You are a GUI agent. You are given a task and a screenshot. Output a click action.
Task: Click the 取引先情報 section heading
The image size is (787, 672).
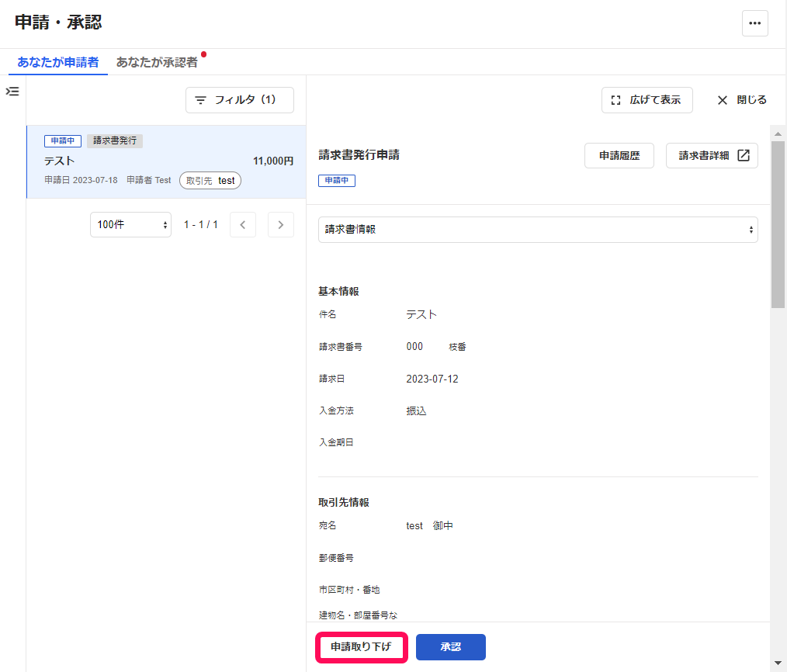click(344, 502)
